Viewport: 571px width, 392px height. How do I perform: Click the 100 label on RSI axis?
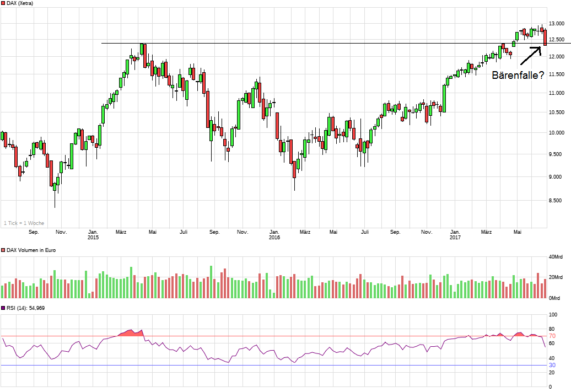pos(553,315)
